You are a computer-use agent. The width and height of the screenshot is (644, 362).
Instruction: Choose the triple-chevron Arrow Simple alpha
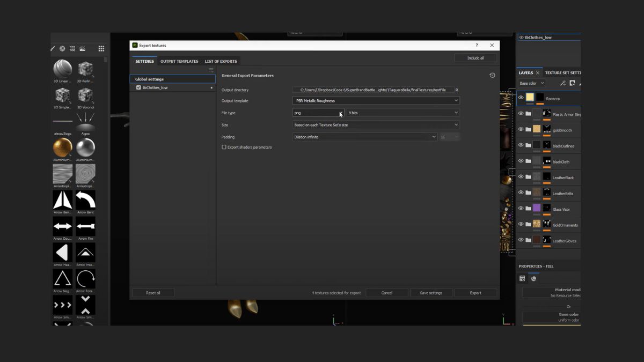coord(62,305)
